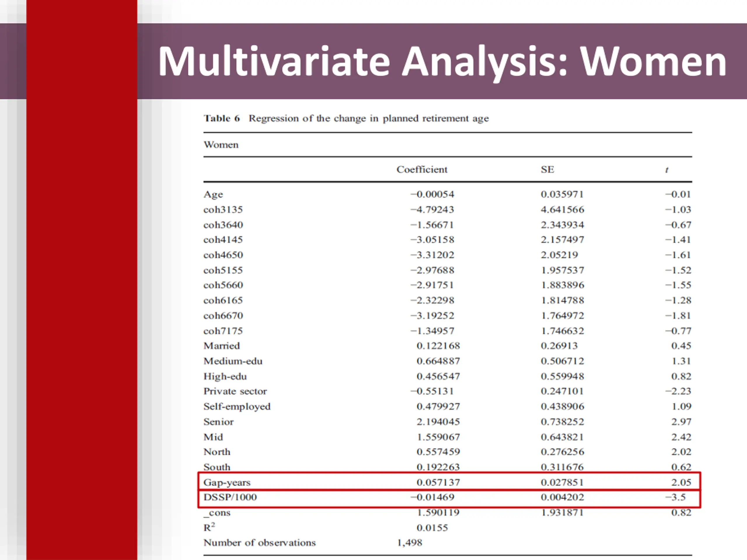Select the 'coh5155' row label
The image size is (747, 560).
[223, 270]
